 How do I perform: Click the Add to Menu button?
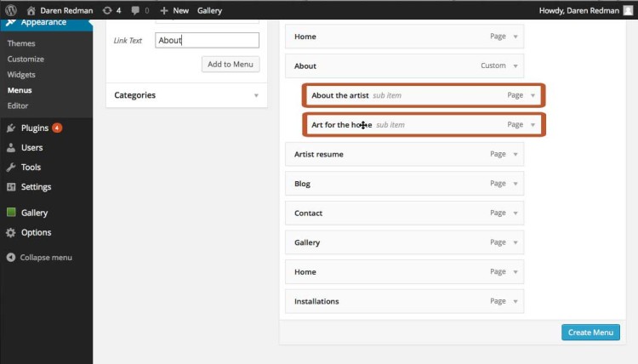point(231,65)
